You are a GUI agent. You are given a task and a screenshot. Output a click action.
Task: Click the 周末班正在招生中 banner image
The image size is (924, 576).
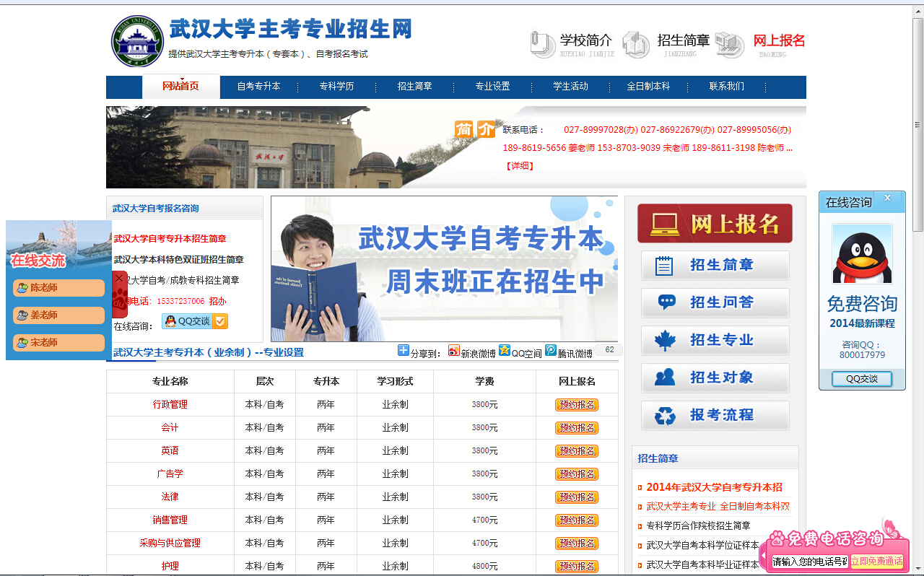[444, 269]
